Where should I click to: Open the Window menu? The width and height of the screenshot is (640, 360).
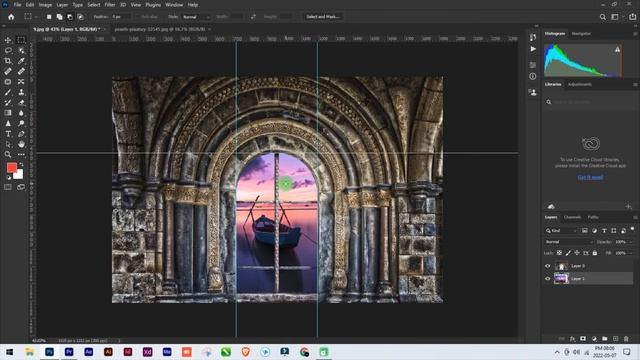point(174,5)
